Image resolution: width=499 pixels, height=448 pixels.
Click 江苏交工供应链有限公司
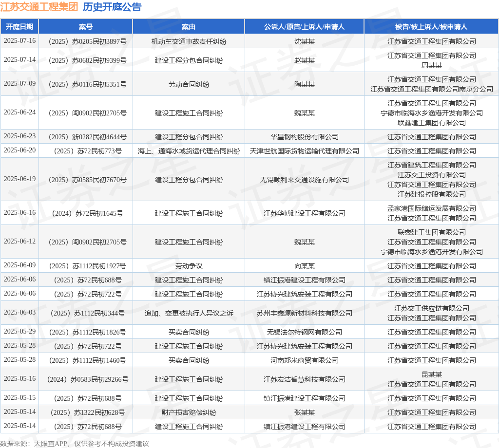click(x=432, y=308)
